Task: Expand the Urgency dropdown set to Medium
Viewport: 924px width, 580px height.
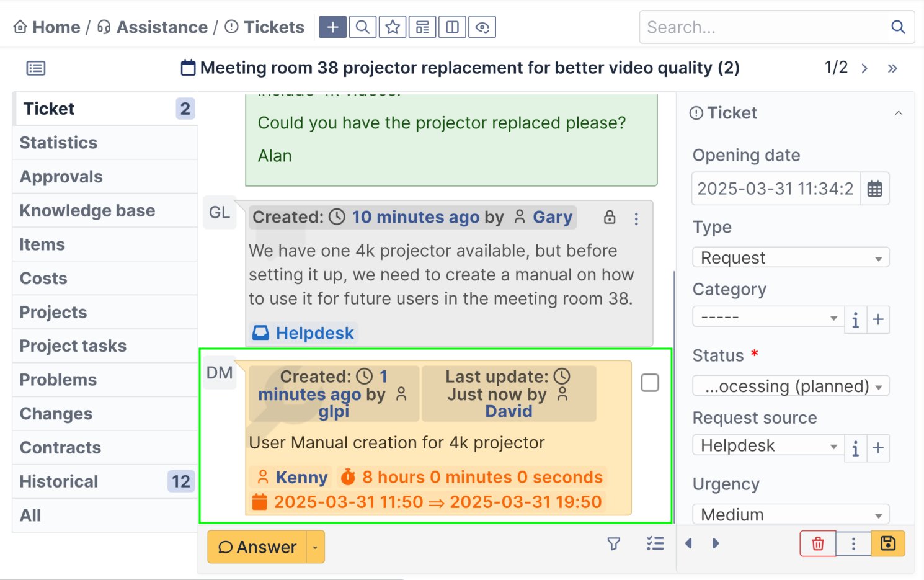Action: pos(790,514)
